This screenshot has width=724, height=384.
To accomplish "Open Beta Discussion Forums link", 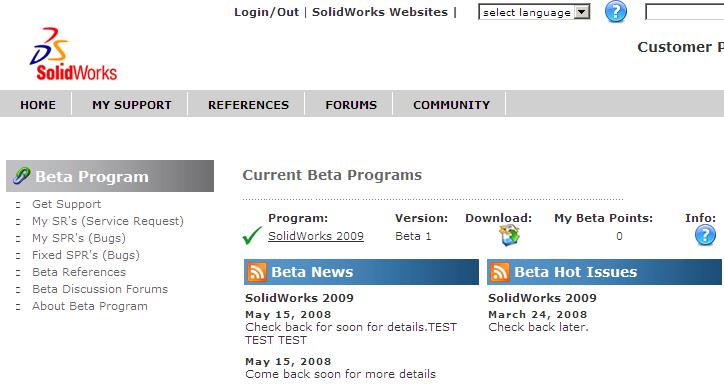I will [100, 289].
